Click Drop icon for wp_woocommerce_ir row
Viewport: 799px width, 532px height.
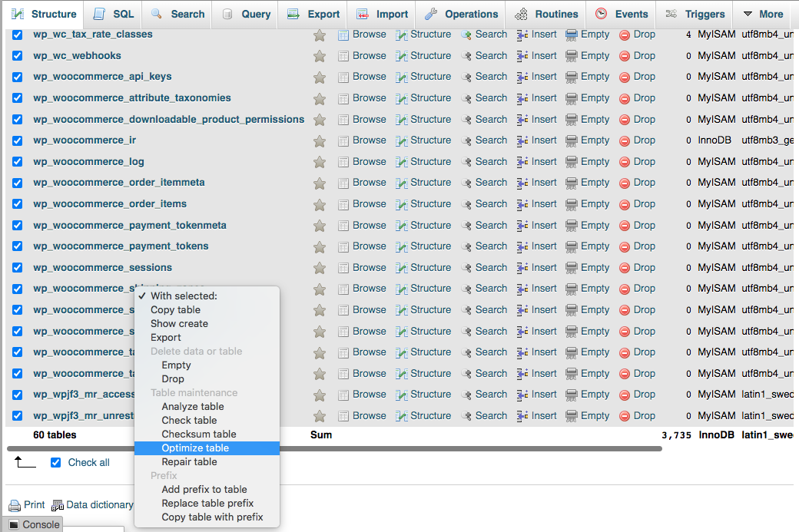click(x=625, y=140)
